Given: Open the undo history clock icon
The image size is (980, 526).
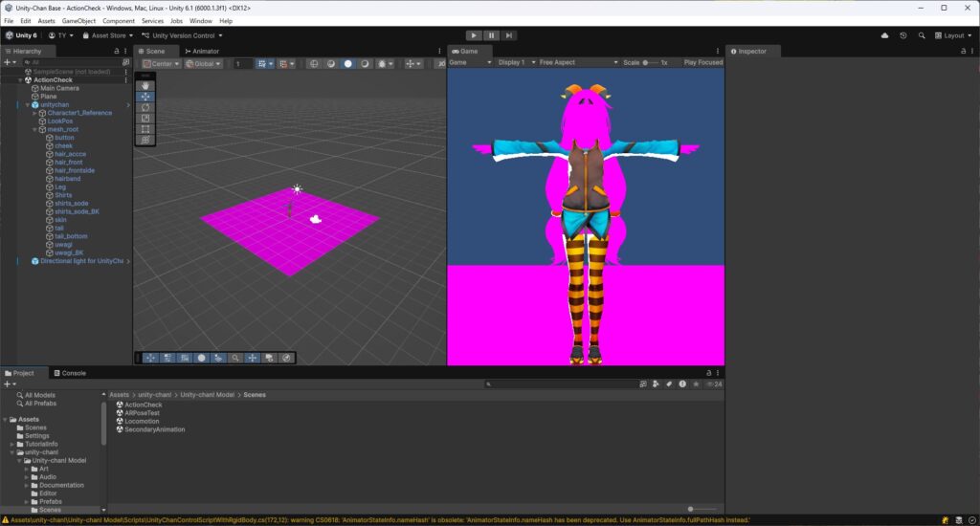Looking at the screenshot, I should [x=903, y=35].
